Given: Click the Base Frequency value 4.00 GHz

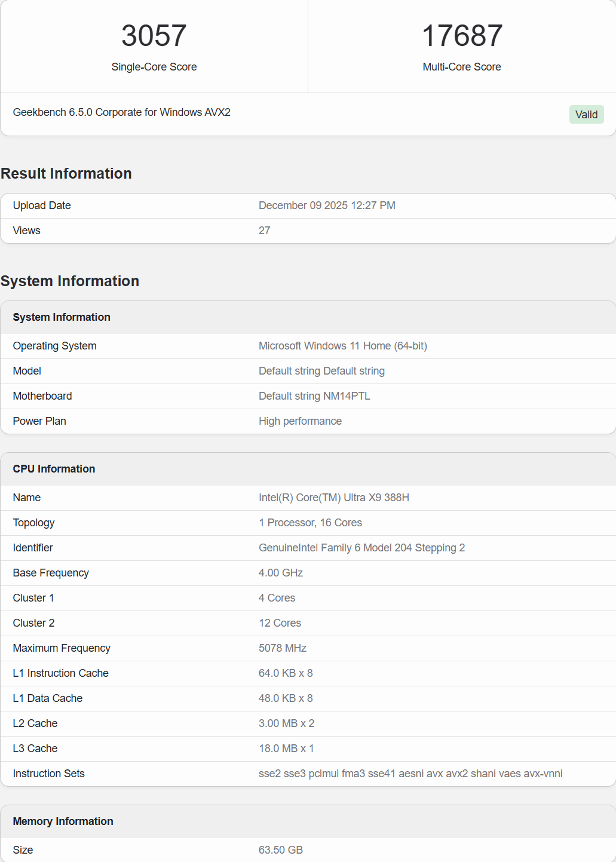Looking at the screenshot, I should tap(280, 573).
